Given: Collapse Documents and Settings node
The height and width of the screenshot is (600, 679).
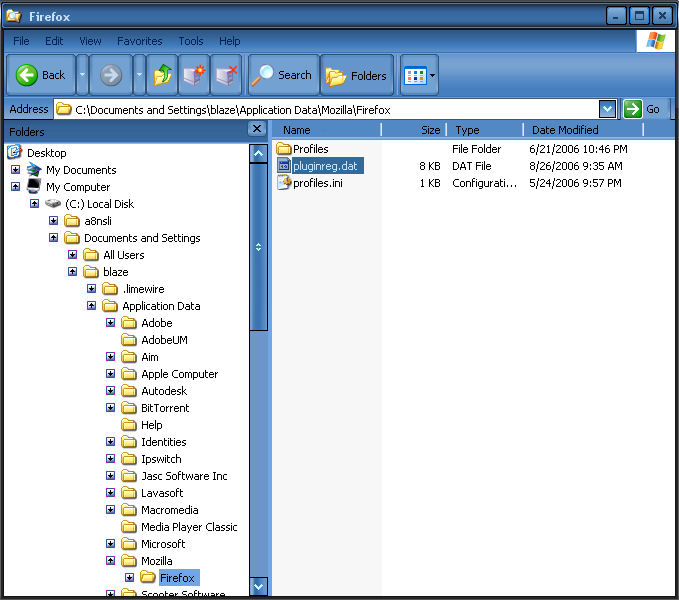Looking at the screenshot, I should point(54,238).
